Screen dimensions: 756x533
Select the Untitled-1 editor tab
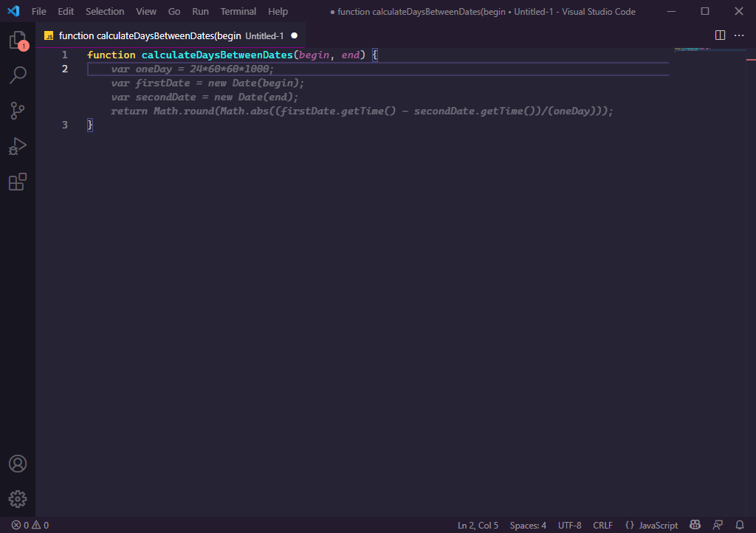pos(170,35)
